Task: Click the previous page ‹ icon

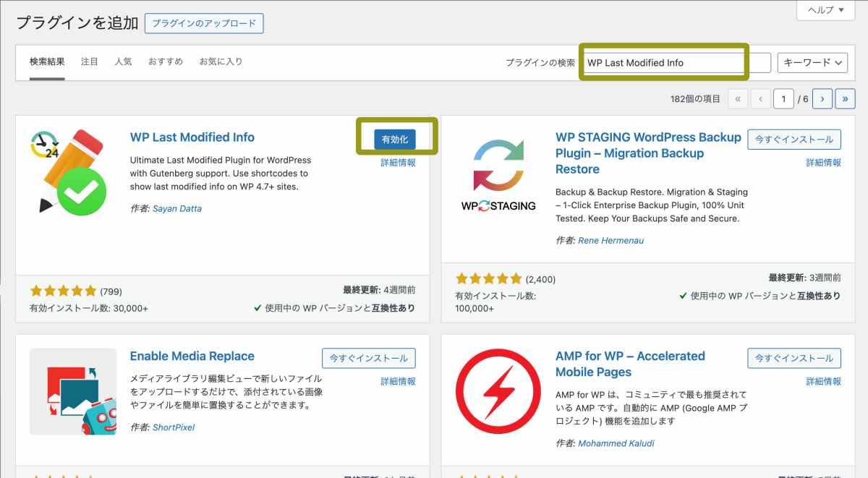Action: tap(760, 98)
